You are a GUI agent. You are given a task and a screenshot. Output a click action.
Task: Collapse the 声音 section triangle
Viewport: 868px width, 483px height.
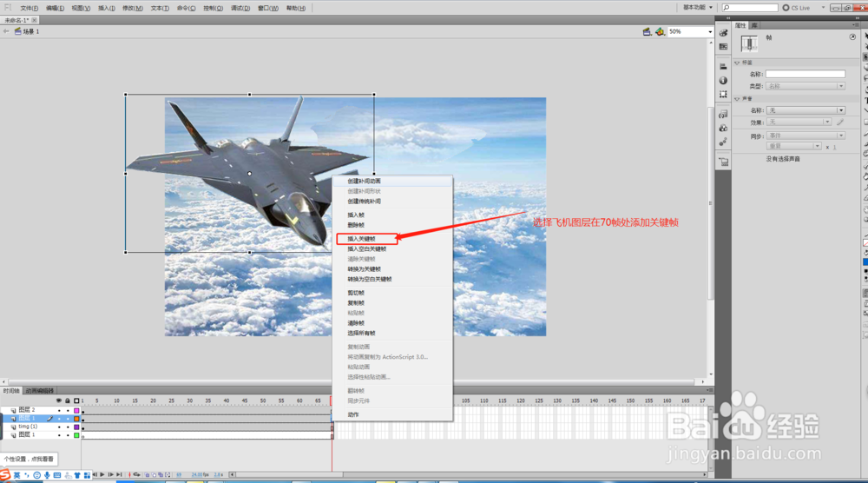click(737, 98)
